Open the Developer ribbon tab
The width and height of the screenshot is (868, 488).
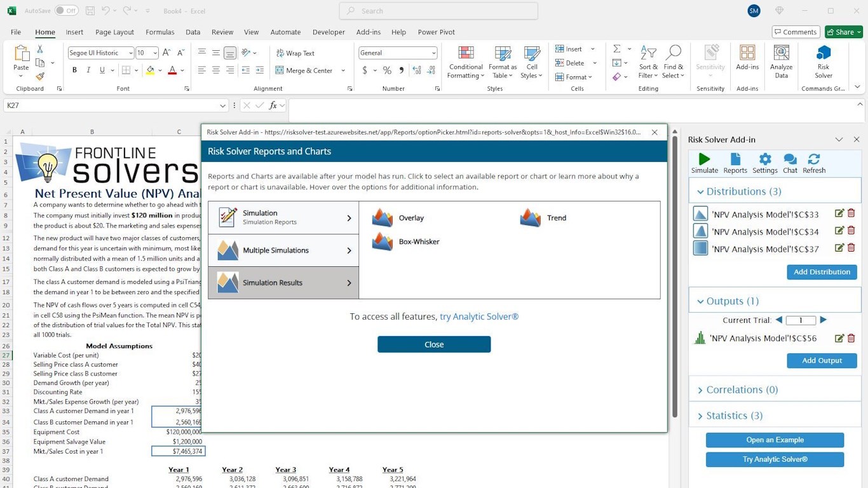click(329, 32)
